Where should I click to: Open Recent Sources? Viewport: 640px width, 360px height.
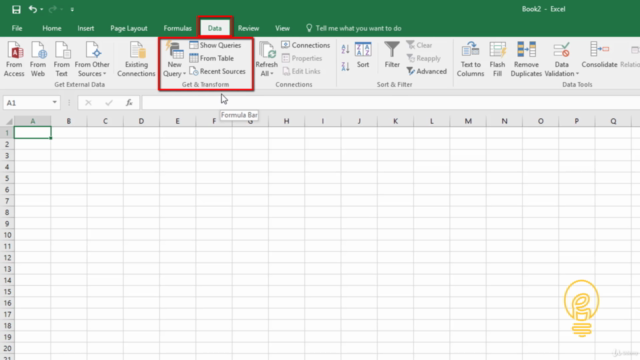tap(218, 71)
